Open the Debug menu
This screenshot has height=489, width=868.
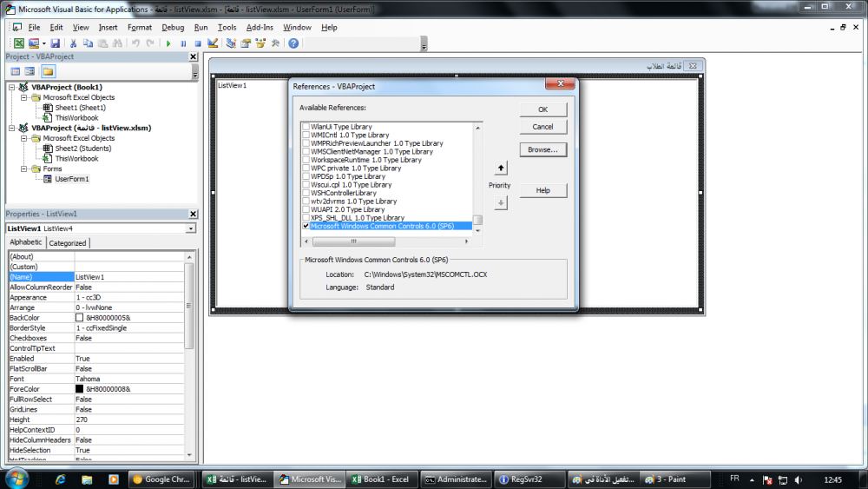coord(173,27)
